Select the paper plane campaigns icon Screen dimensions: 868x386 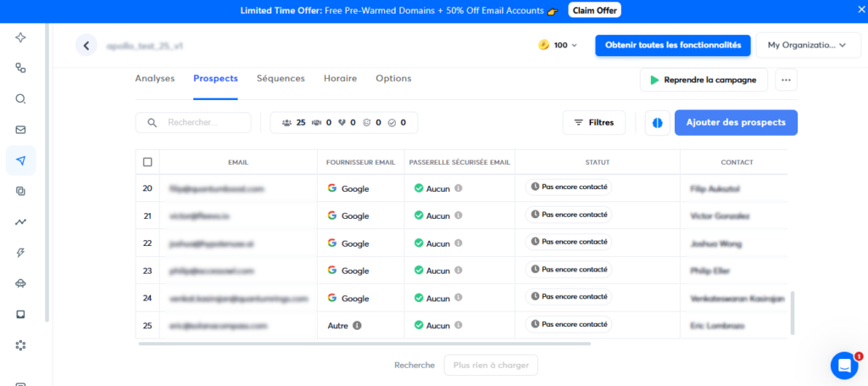pos(21,160)
